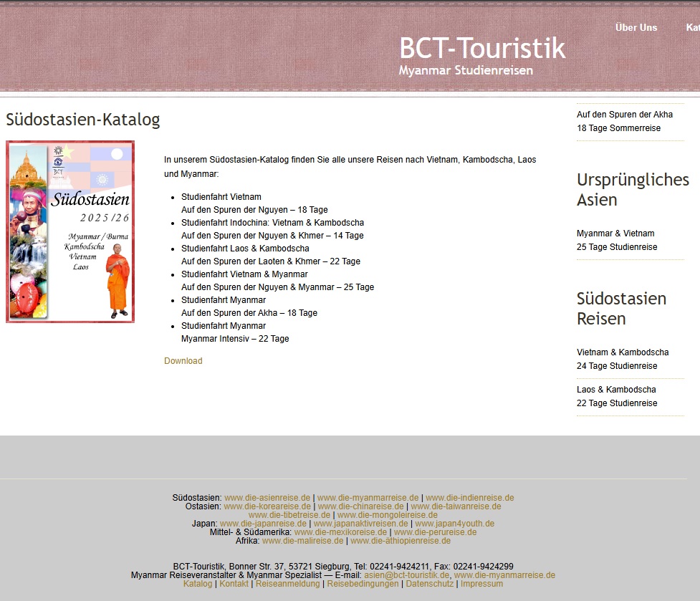Open the Über Uns menu item
The height and width of the screenshot is (601, 700).
pyautogui.click(x=636, y=28)
